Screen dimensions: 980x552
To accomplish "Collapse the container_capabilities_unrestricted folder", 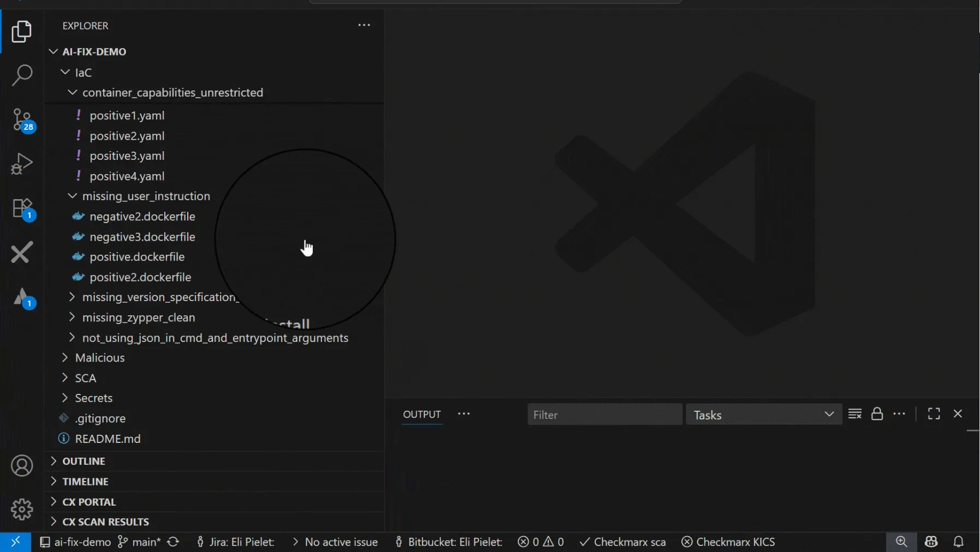I will (x=71, y=92).
